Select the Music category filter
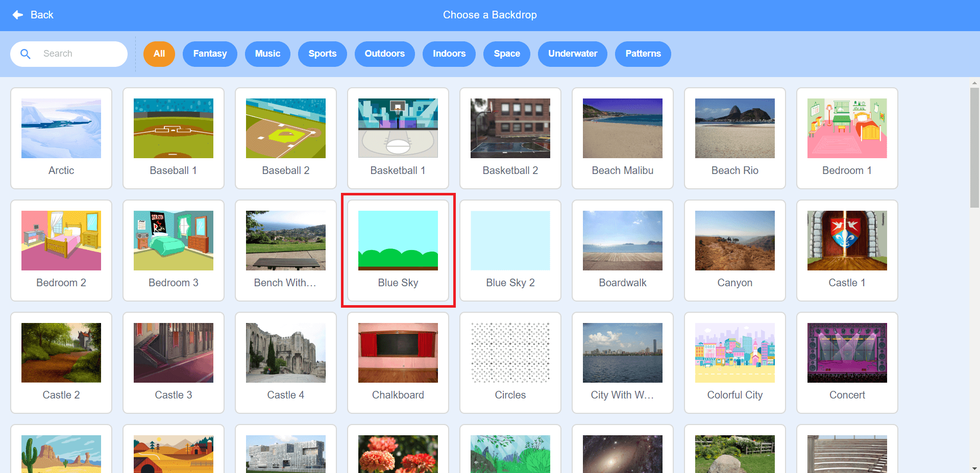The width and height of the screenshot is (980, 473). tap(267, 54)
